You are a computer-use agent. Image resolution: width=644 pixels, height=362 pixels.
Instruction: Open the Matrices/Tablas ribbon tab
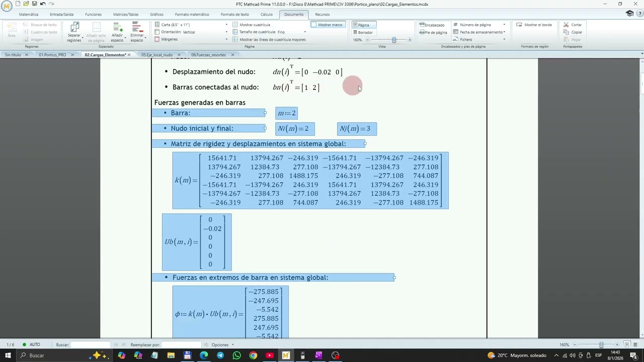pyautogui.click(x=126, y=14)
